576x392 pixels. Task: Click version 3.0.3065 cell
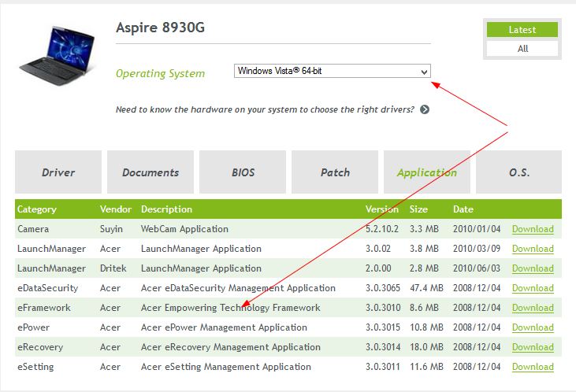pyautogui.click(x=383, y=288)
